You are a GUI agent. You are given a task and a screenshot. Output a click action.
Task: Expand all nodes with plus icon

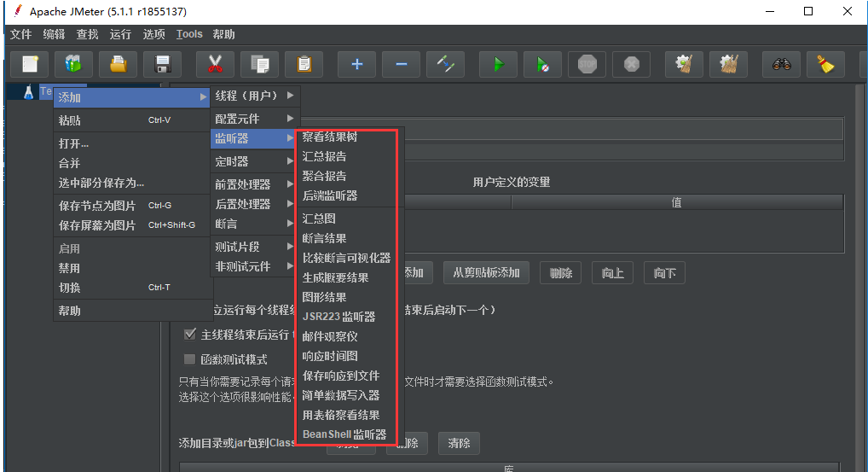[x=357, y=64]
